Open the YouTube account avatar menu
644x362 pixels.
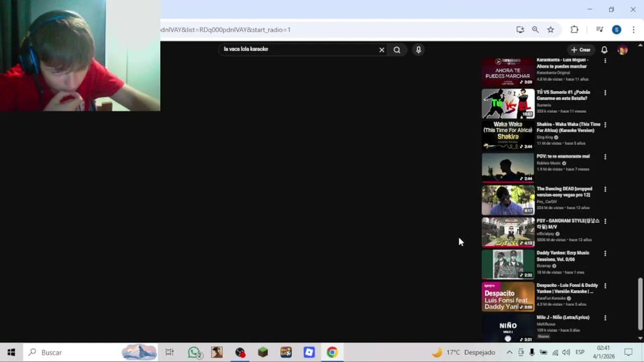(622, 50)
